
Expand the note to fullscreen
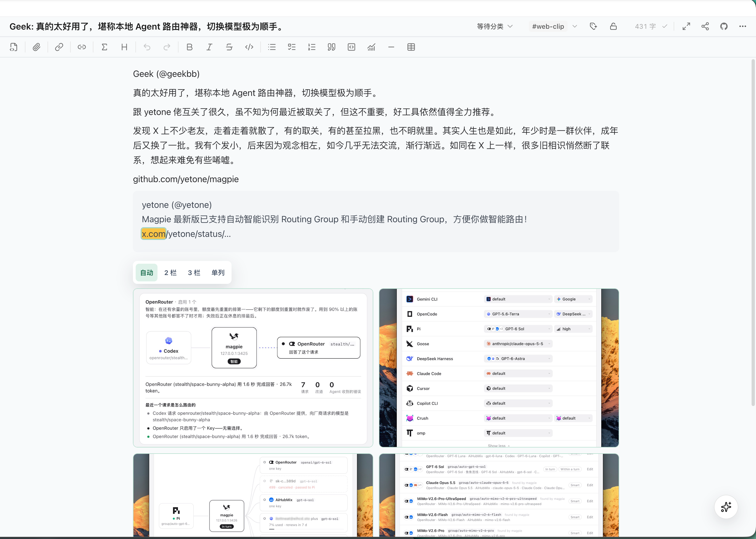(x=686, y=26)
